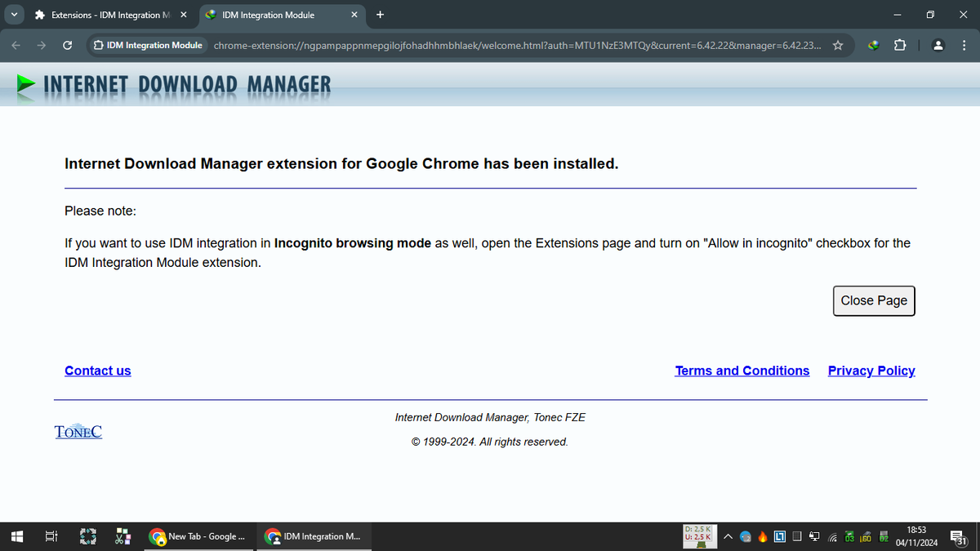Click the flame icon in system tray

(763, 537)
